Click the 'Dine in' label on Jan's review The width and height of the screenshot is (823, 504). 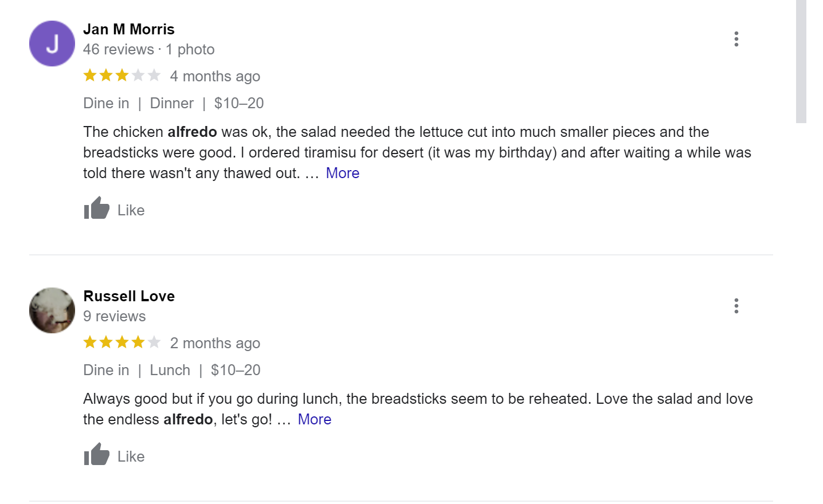tap(106, 103)
